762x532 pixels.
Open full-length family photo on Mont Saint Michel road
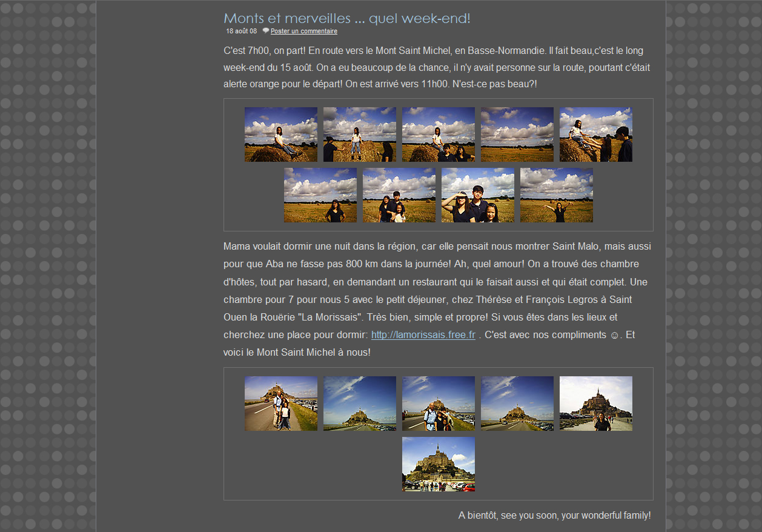280,404
